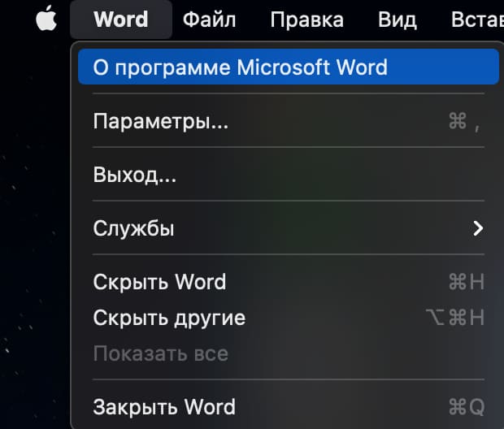The image size is (504, 429).
Task: Click the dark desktop area left of menu
Action: (x=33, y=244)
